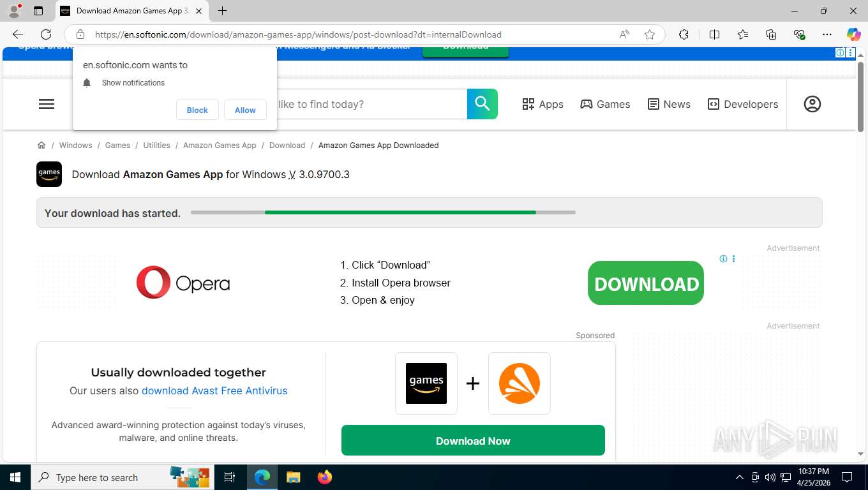The height and width of the screenshot is (490, 868).
Task: Toggle split screen view
Action: 714,34
